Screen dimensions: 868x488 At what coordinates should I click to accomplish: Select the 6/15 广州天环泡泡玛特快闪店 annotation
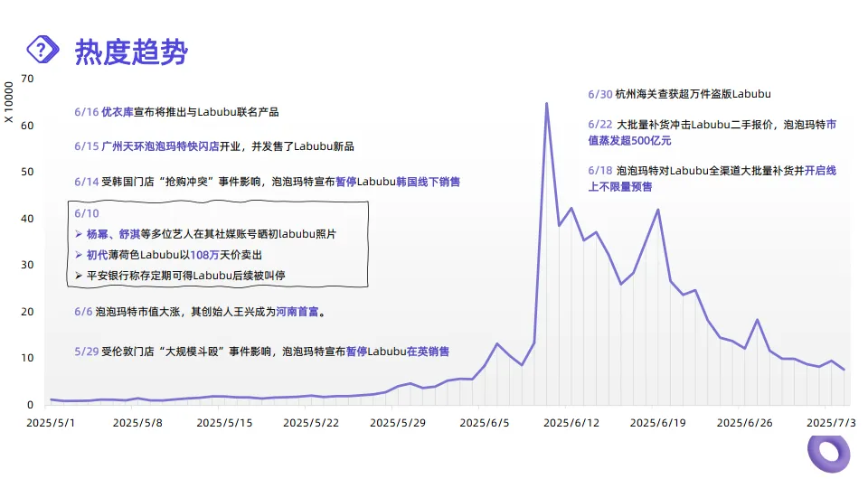pyautogui.click(x=214, y=146)
